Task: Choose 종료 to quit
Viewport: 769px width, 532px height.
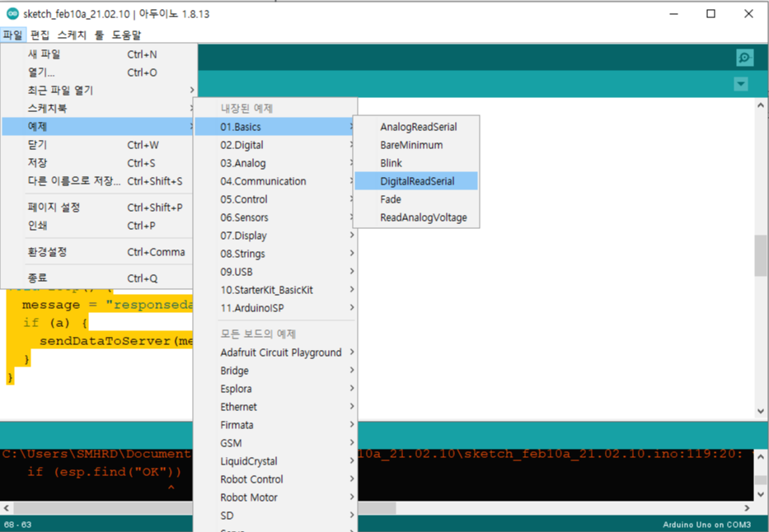Action: tap(98, 278)
